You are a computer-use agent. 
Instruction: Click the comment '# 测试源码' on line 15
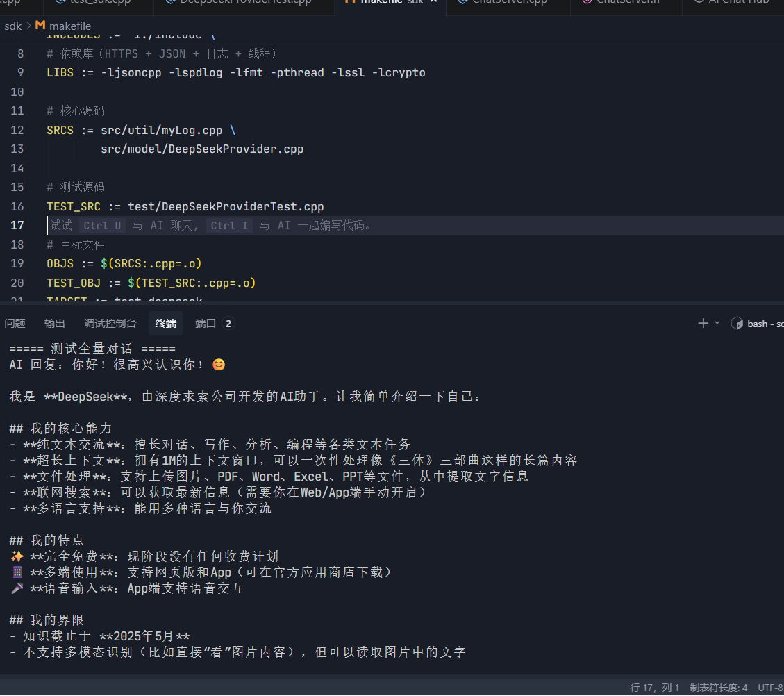(x=76, y=187)
